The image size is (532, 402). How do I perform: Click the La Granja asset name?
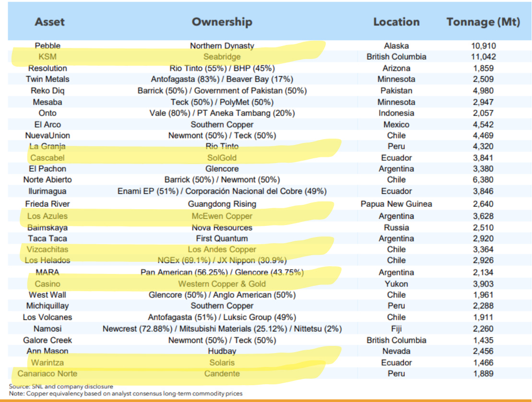tap(47, 146)
